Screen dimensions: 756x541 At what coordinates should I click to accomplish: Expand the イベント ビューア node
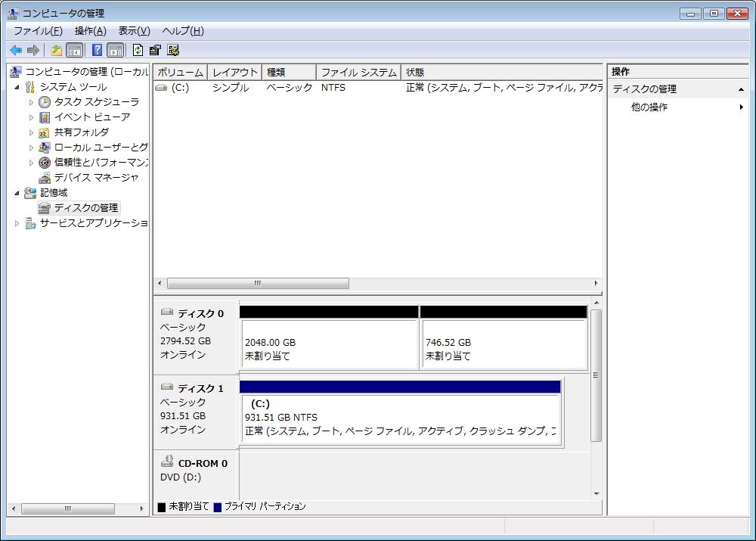point(31,117)
